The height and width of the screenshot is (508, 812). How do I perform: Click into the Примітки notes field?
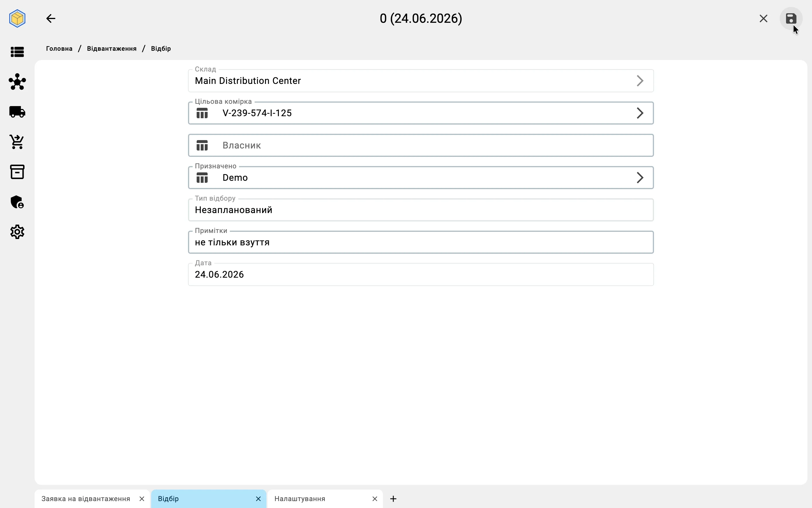point(421,242)
